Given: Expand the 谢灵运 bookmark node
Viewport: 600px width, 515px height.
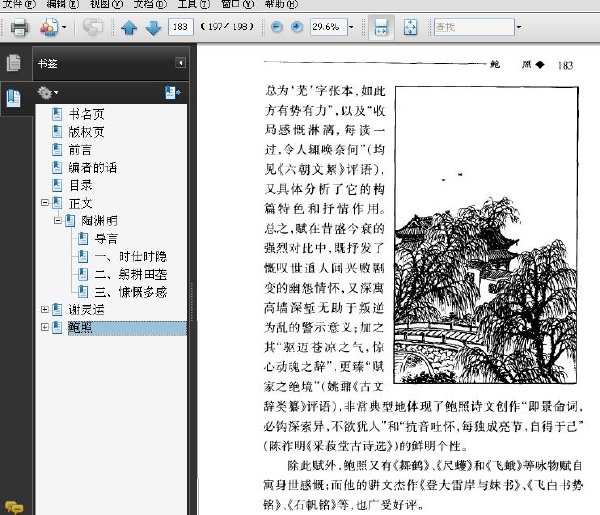Looking at the screenshot, I should [x=45, y=310].
